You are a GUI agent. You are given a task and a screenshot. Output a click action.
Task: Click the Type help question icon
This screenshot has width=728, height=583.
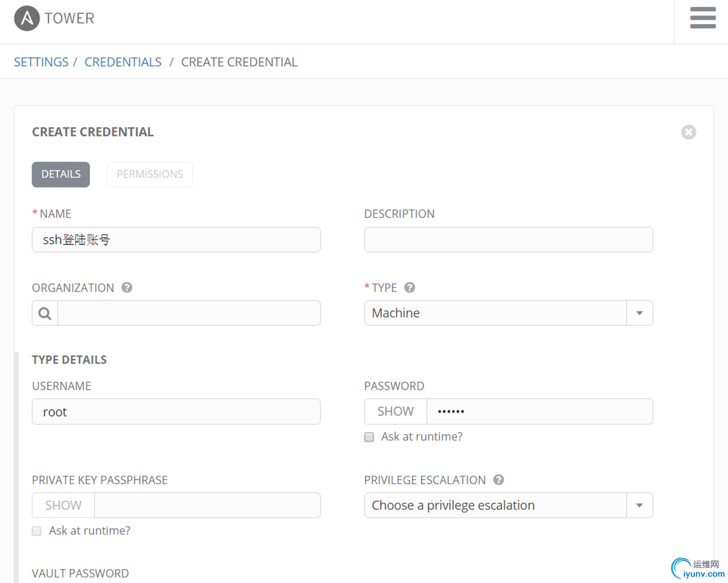point(409,288)
